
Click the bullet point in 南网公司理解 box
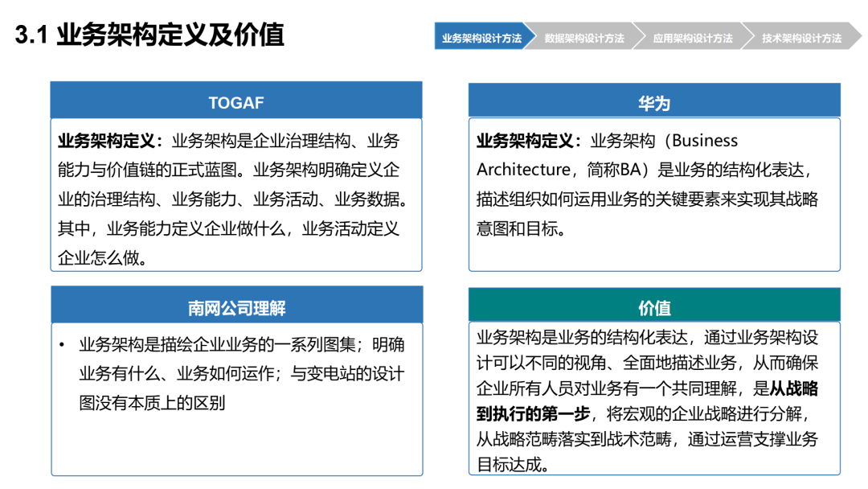click(61, 346)
